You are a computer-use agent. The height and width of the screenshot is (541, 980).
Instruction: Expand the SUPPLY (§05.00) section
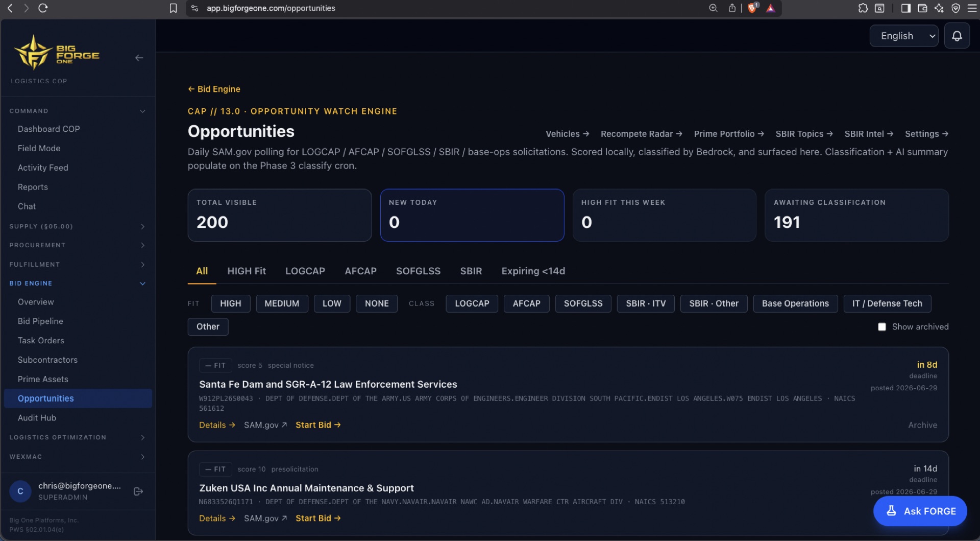78,226
